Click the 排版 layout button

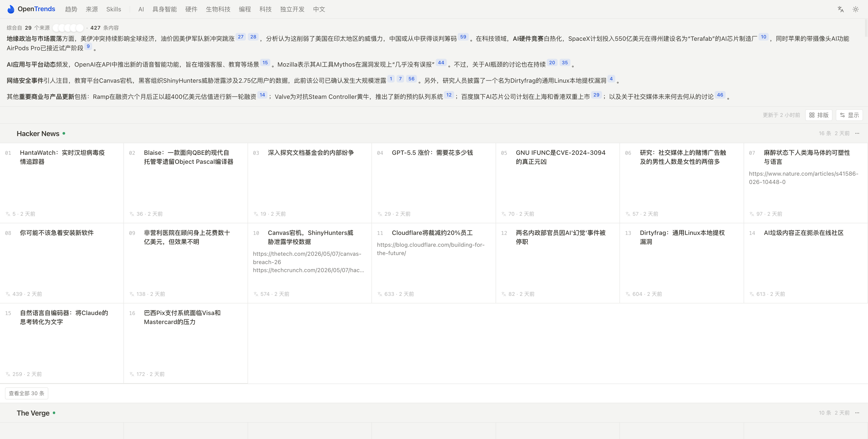[x=819, y=115]
